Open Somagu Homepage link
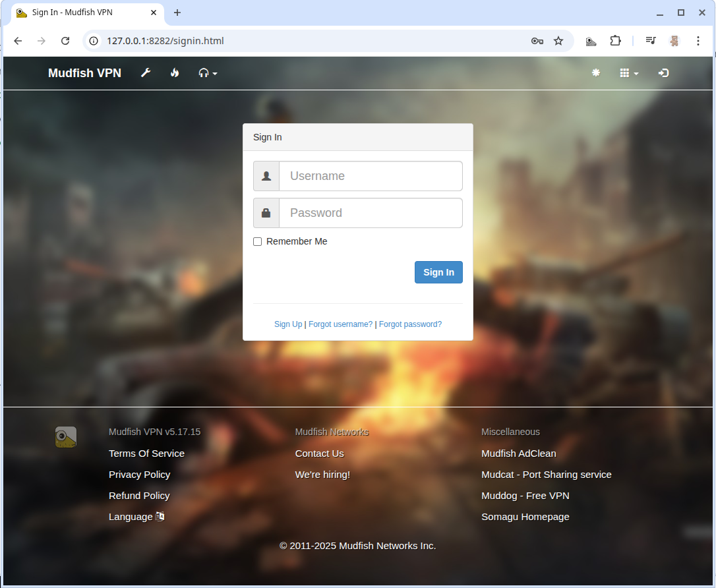 pos(525,517)
